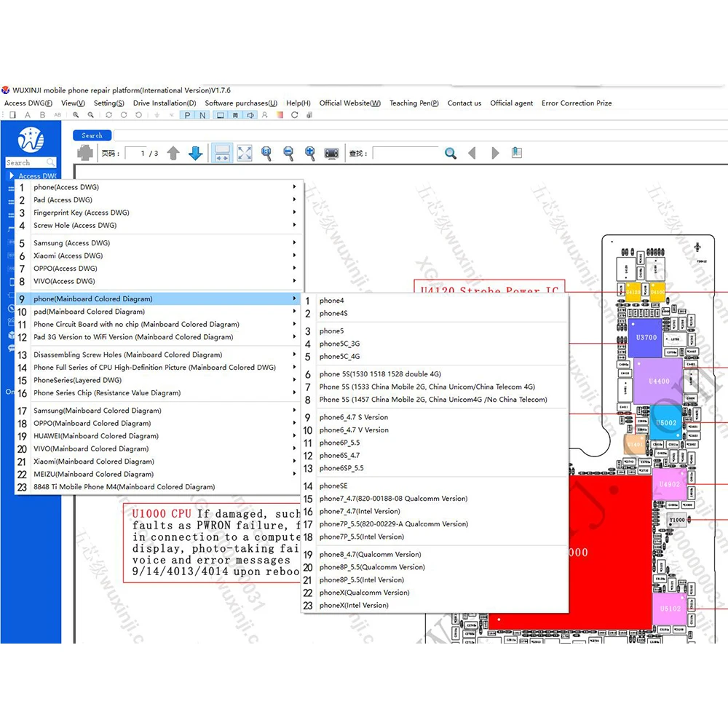
Task: Open the Setting(S) menu
Action: pyautogui.click(x=108, y=103)
